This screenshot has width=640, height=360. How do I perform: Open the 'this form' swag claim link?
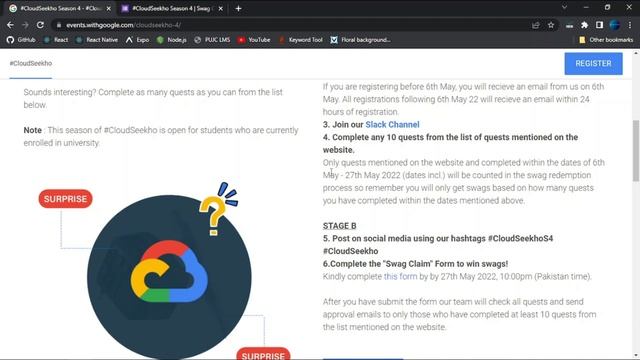pyautogui.click(x=400, y=276)
